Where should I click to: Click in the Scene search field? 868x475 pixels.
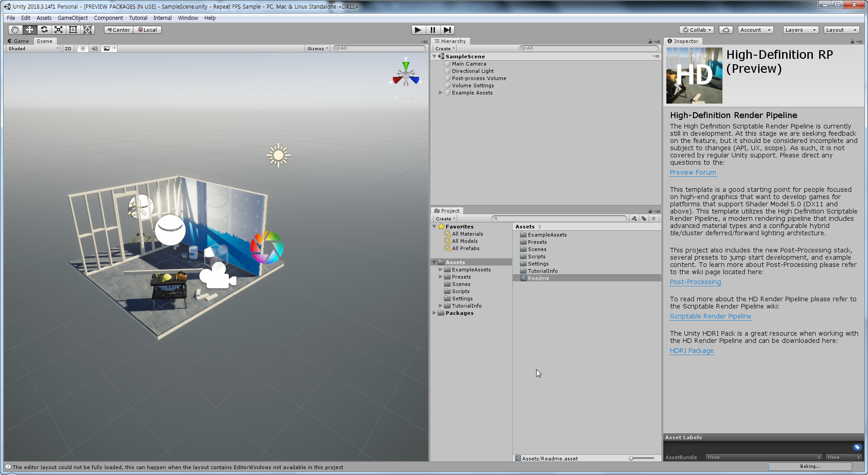click(380, 48)
